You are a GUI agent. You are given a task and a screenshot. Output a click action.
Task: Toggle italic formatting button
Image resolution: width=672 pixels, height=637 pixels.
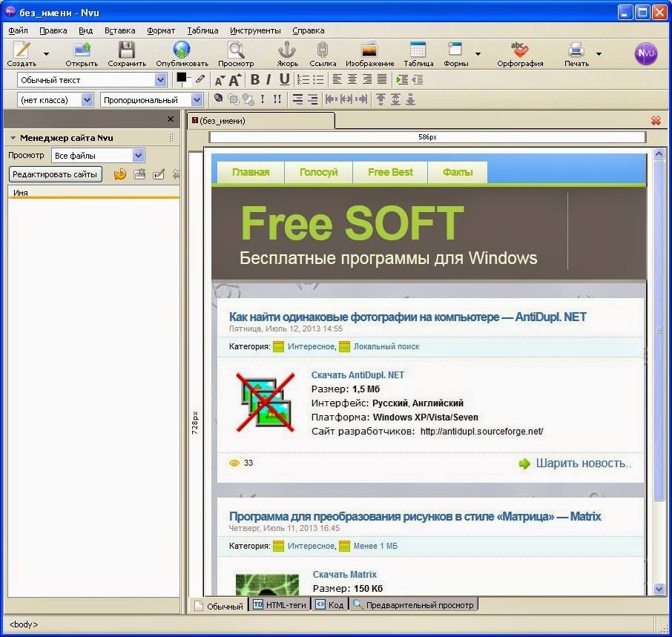coord(269,79)
